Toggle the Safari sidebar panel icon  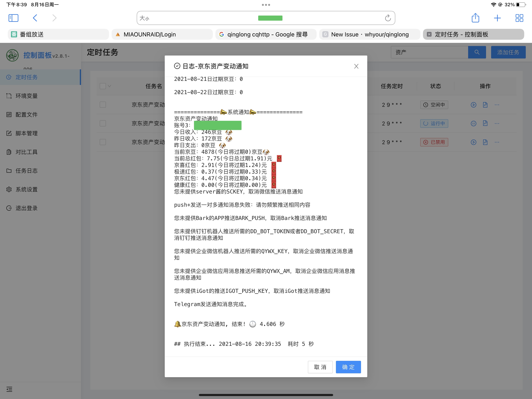[13, 18]
